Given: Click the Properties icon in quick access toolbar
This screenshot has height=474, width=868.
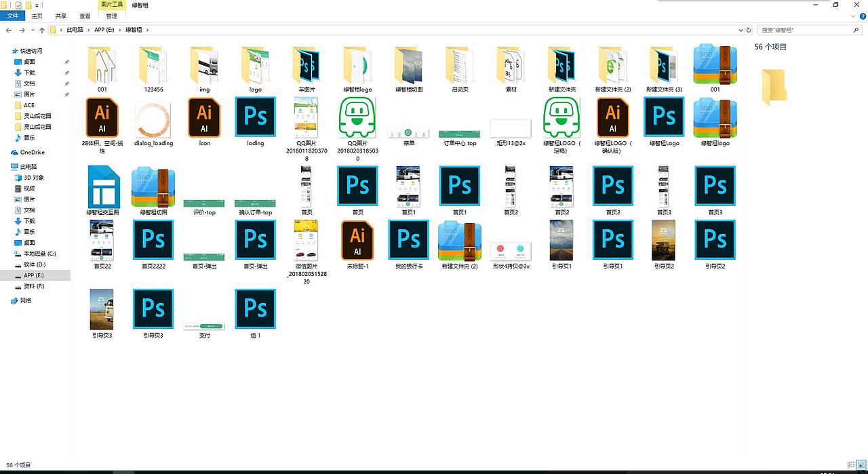Looking at the screenshot, I should [18, 5].
